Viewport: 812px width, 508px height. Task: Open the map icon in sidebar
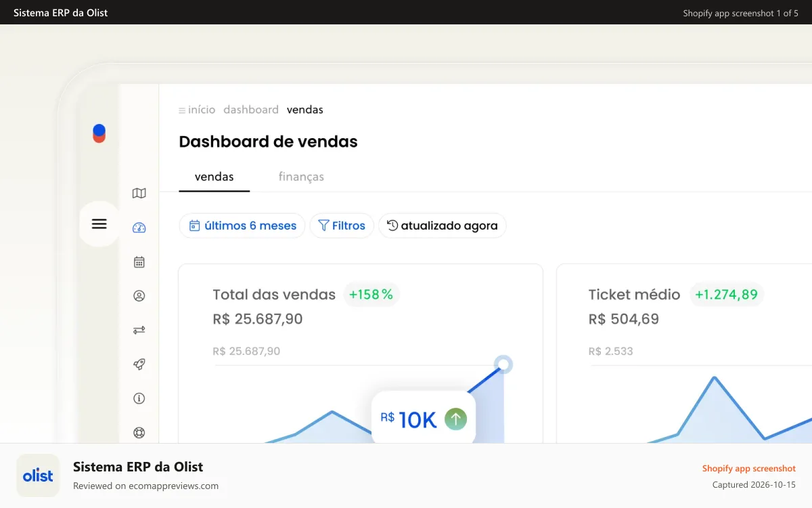[139, 194]
